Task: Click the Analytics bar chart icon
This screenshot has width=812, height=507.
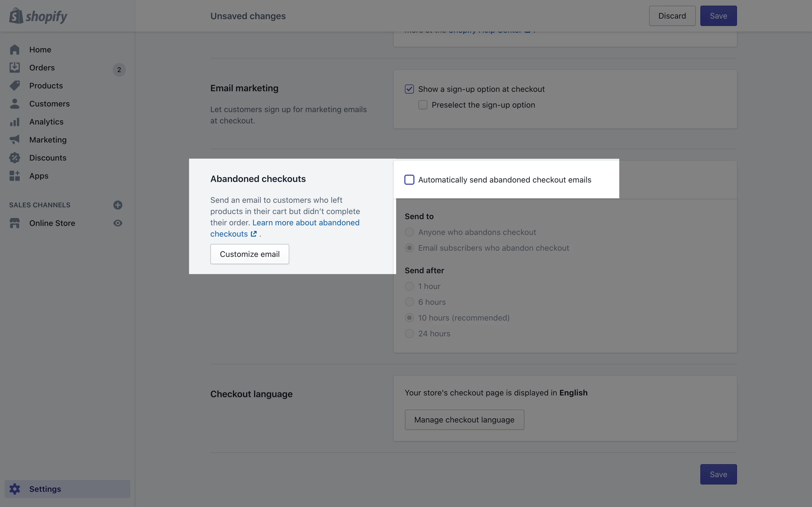Action: (x=15, y=122)
